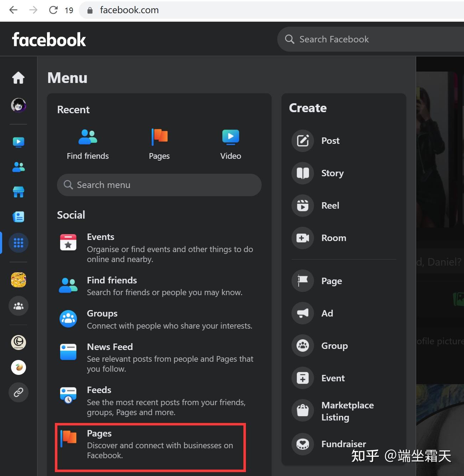Open the Watch video icon in sidebar
This screenshot has width=464, height=476.
18,142
